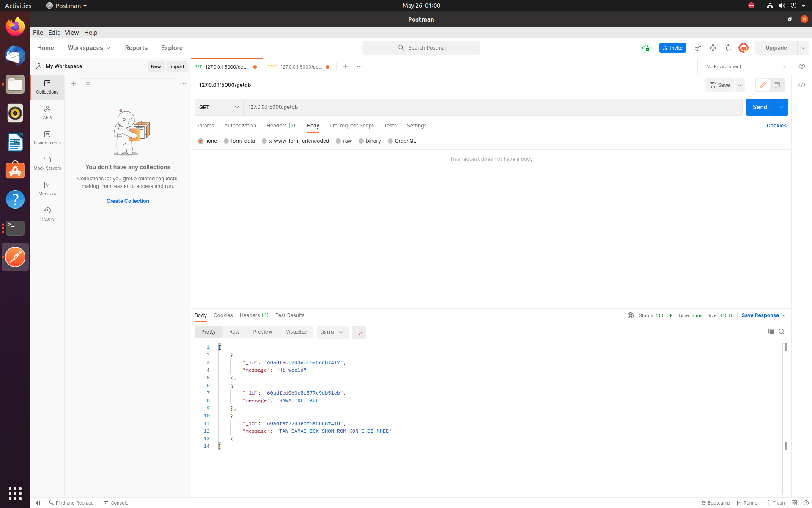Open the JSON format dropdown
812x508 pixels.
[x=332, y=332]
